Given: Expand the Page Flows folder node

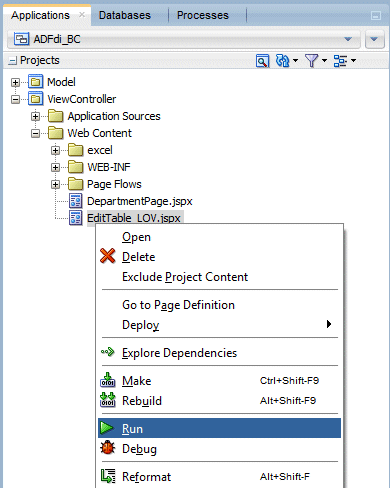Looking at the screenshot, I should click(55, 184).
